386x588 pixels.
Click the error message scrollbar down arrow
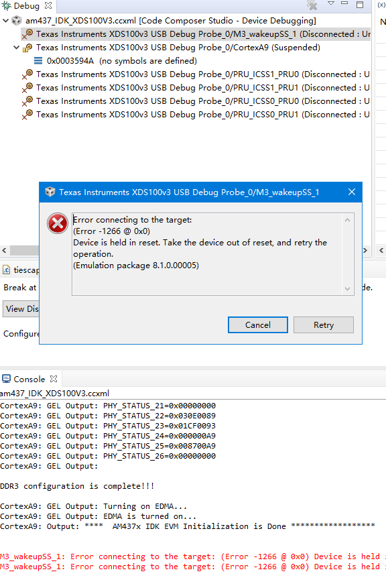347,289
